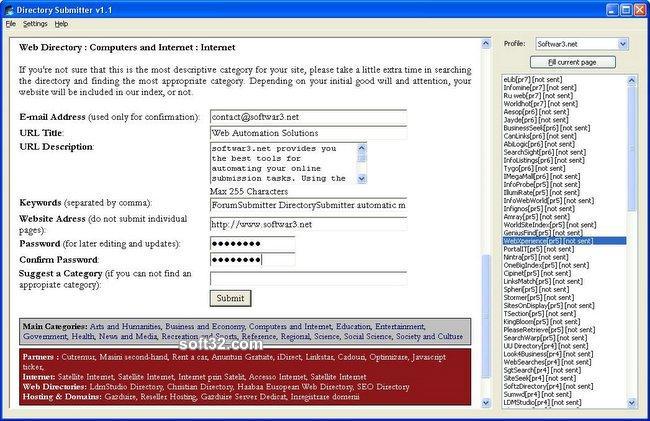Click URL Description scroll down arrow
Image resolution: width=650 pixels, height=421 pixels.
coord(361,179)
